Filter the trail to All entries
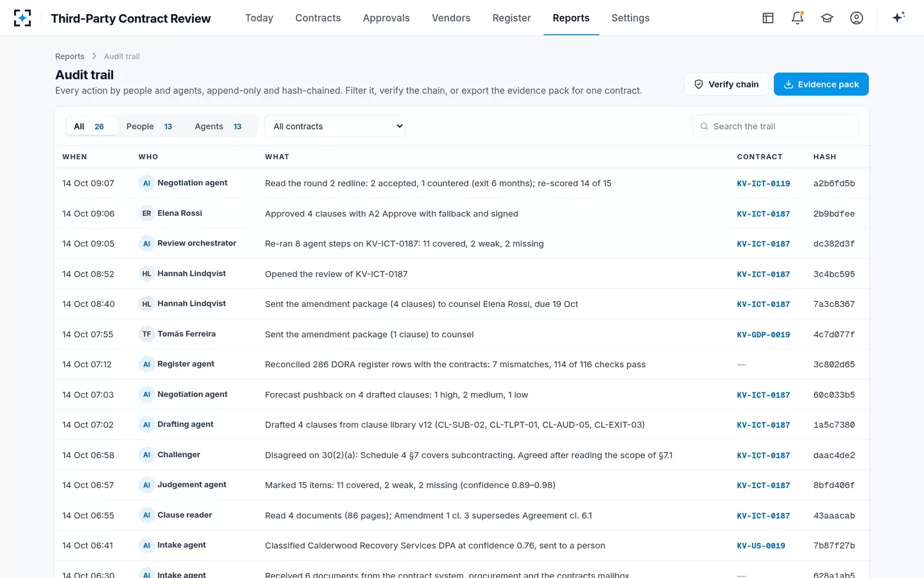Image resolution: width=924 pixels, height=578 pixels. tap(92, 127)
